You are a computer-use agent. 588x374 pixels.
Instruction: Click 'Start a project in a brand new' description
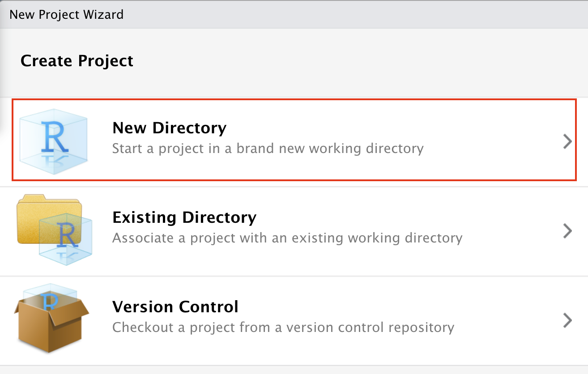click(267, 148)
